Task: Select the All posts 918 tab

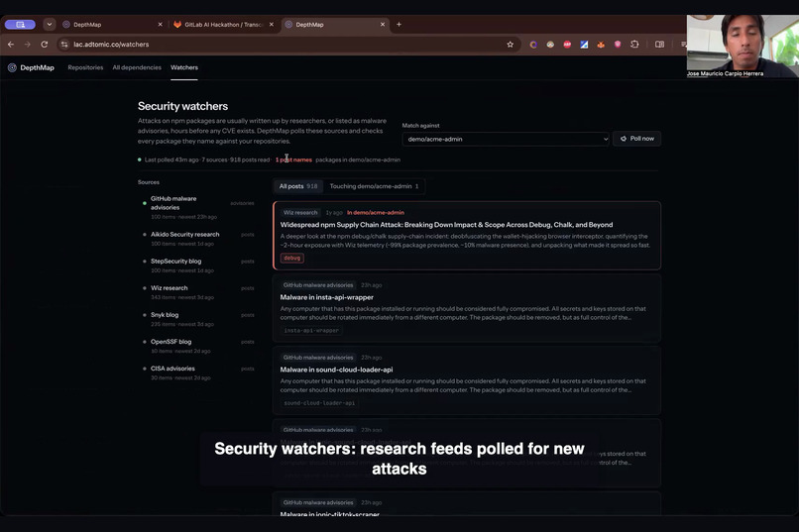Action: coord(298,186)
